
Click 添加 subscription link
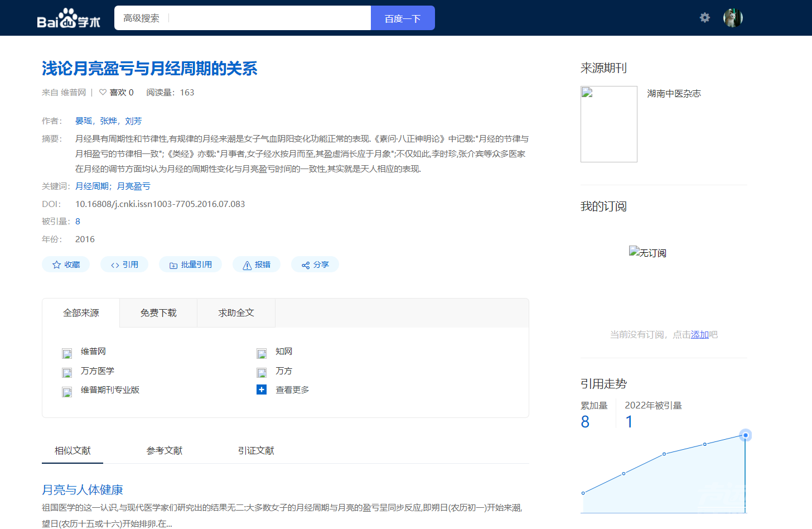point(700,335)
